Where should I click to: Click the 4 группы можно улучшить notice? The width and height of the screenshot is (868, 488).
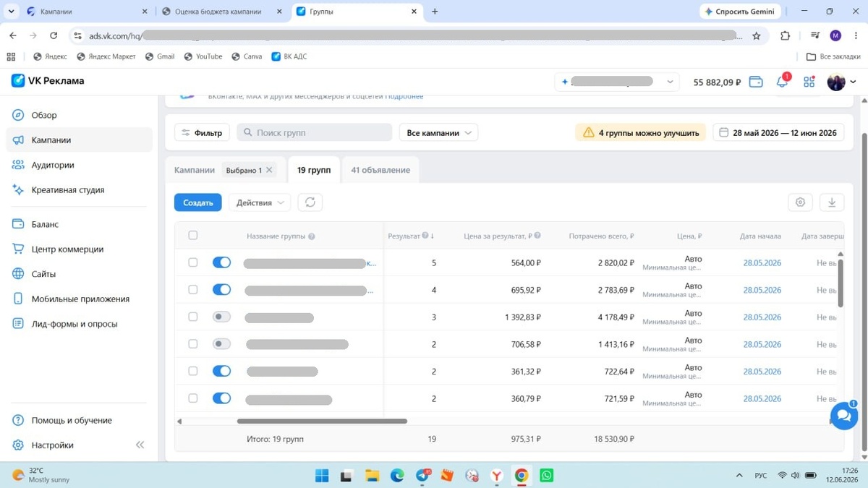coord(641,133)
